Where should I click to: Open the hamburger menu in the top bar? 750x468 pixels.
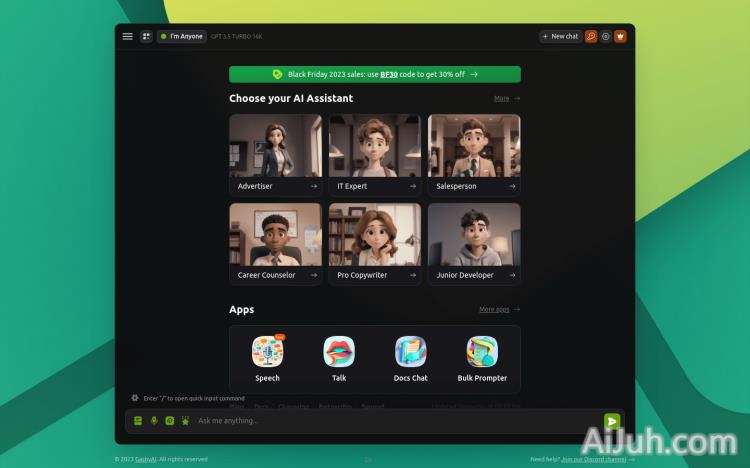pos(127,36)
